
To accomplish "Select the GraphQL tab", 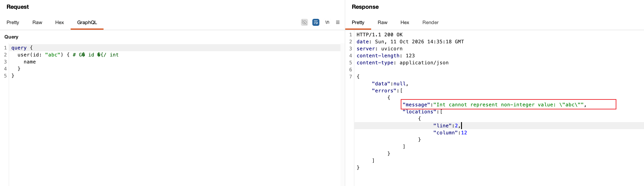I will pos(87,23).
